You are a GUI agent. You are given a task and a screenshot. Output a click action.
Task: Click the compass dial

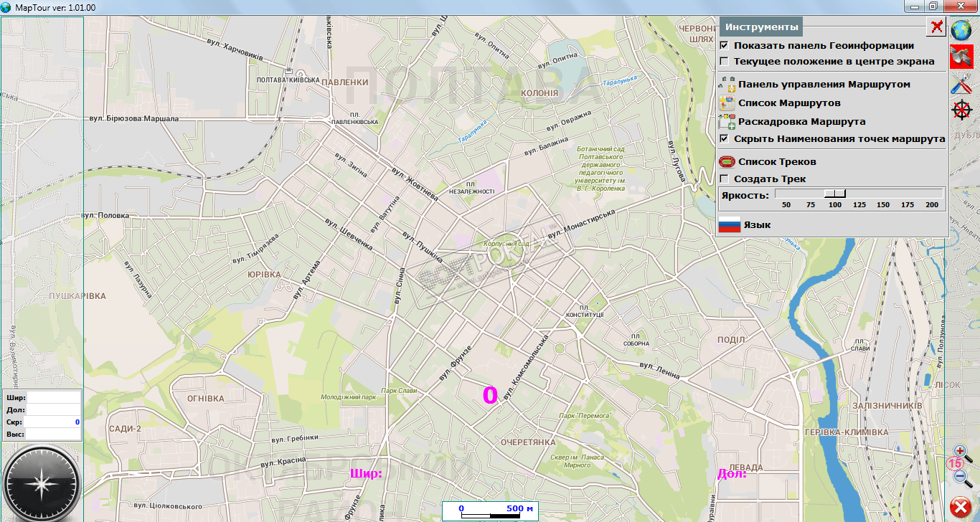click(42, 483)
